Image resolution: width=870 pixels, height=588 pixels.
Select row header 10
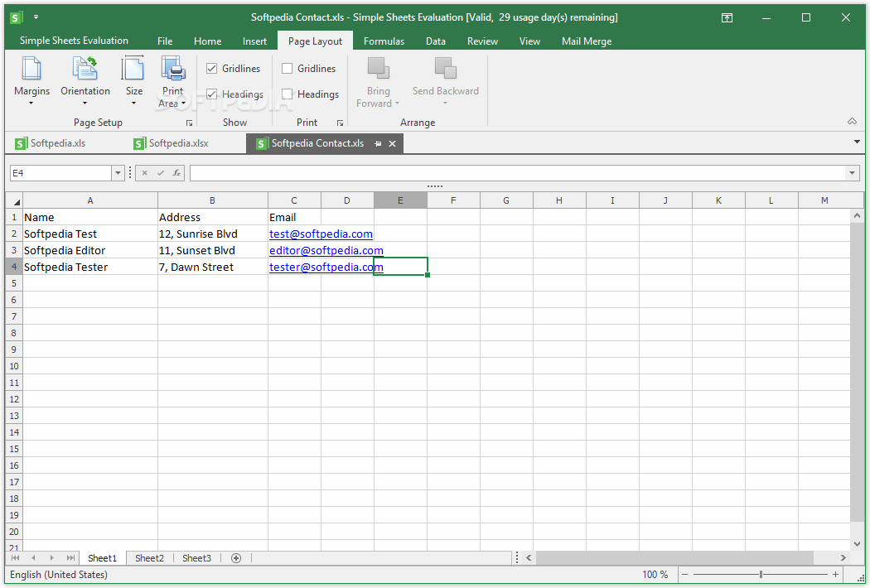click(14, 366)
